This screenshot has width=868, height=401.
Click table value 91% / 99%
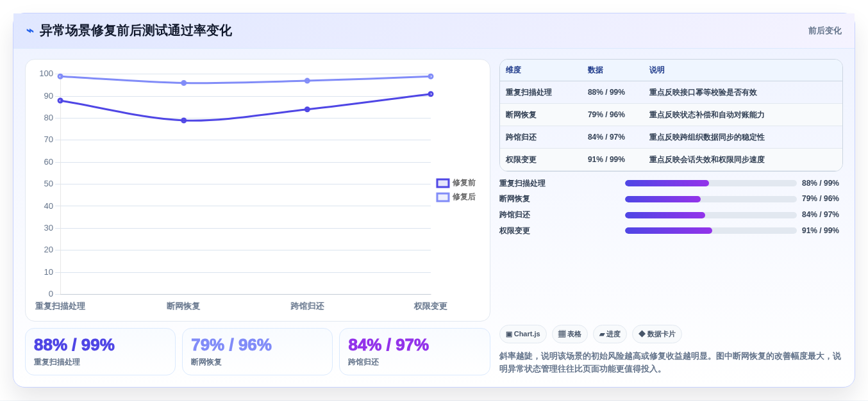606,160
